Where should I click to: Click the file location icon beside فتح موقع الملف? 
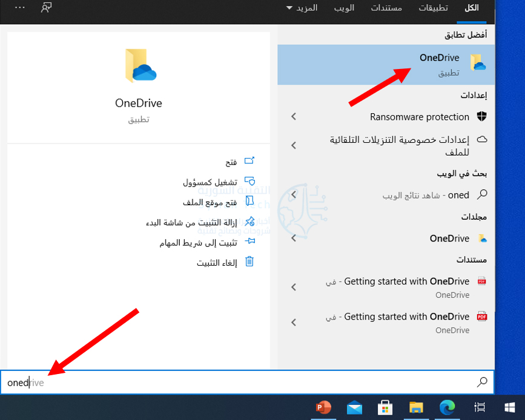tap(249, 201)
